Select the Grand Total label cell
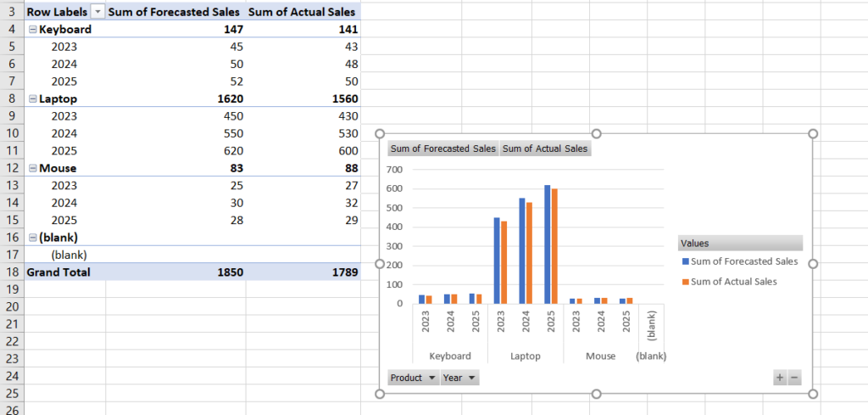This screenshot has width=868, height=415. (65, 272)
